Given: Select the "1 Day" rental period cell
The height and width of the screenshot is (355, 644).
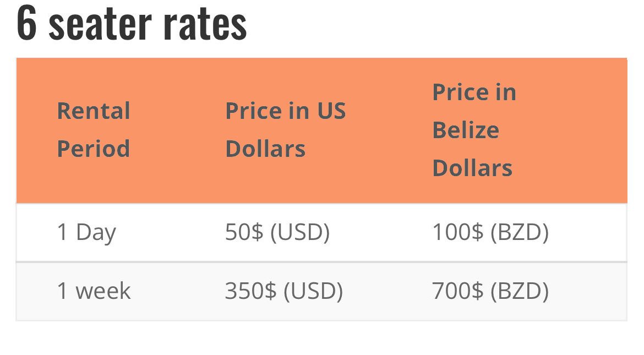Looking at the screenshot, I should [86, 233].
